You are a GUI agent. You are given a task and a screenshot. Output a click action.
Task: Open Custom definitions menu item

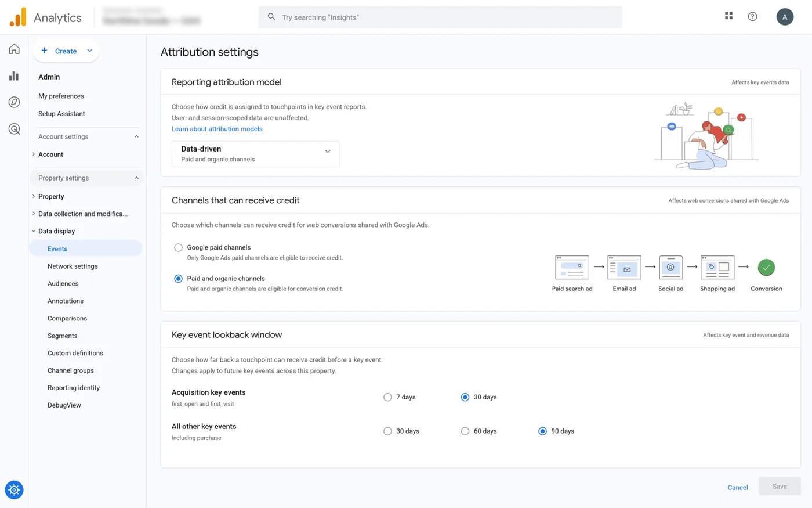[75, 353]
